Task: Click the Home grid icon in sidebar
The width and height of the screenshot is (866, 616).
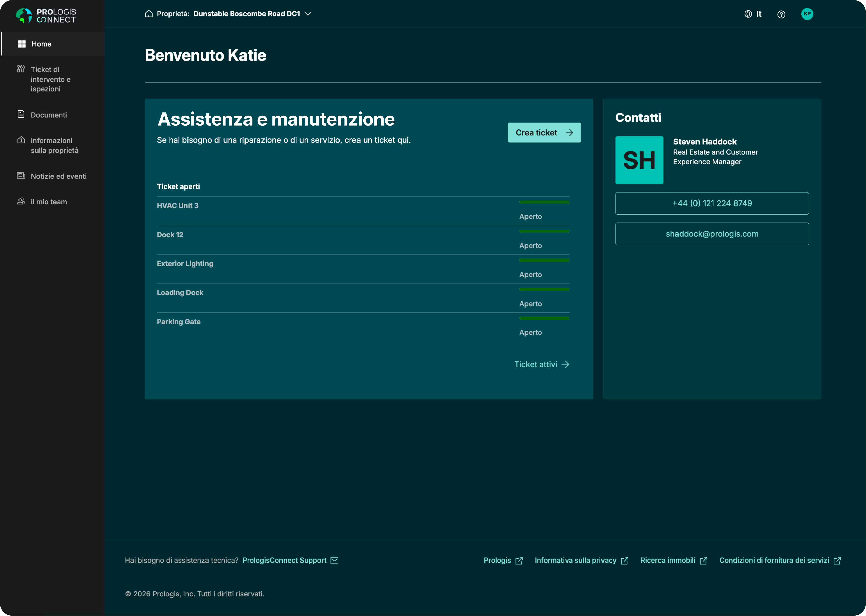Action: (22, 44)
